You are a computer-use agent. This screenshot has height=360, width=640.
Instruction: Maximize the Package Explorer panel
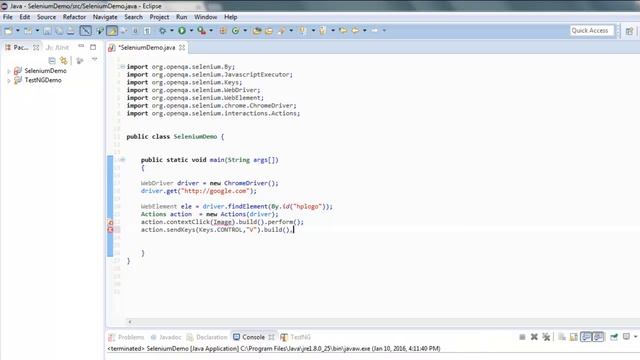[93, 47]
